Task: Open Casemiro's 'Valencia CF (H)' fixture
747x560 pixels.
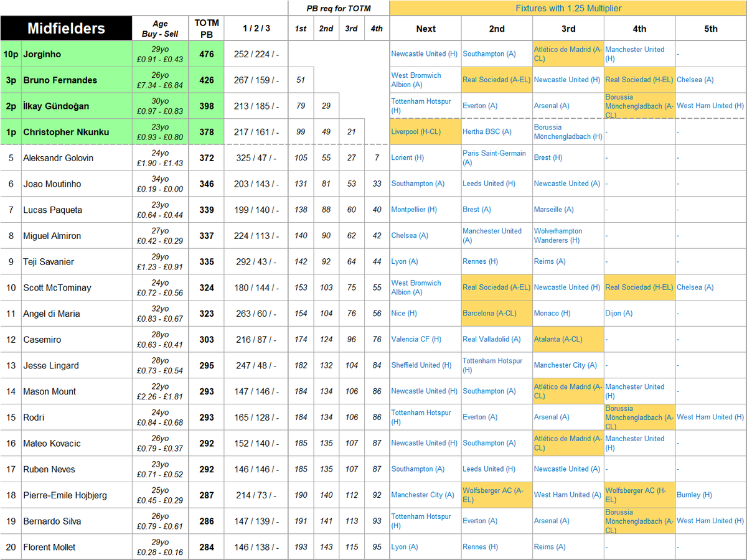Action: click(416, 340)
